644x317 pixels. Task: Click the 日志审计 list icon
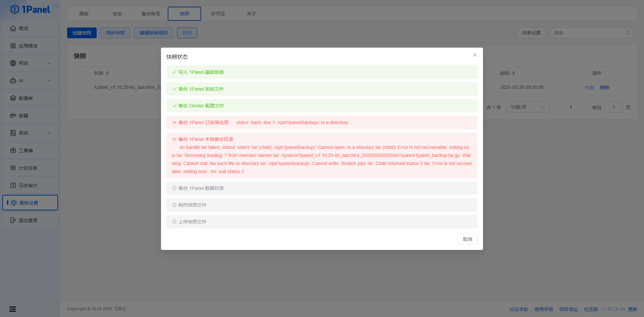pos(13,185)
